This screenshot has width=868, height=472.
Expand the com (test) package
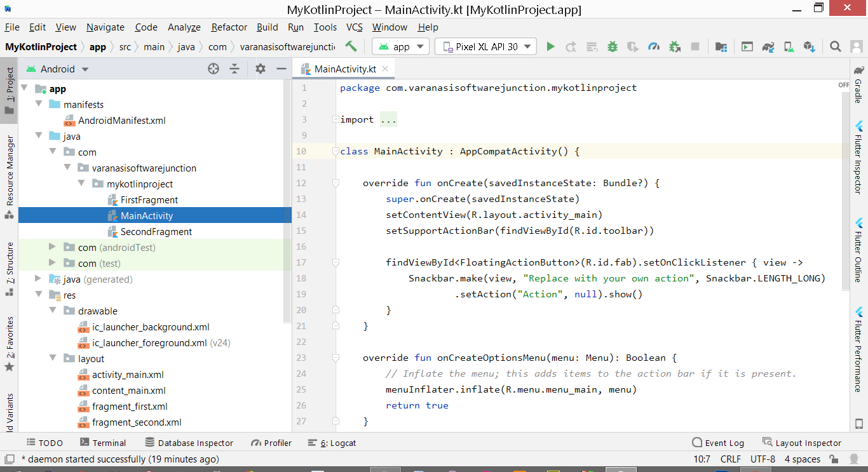pyautogui.click(x=53, y=263)
